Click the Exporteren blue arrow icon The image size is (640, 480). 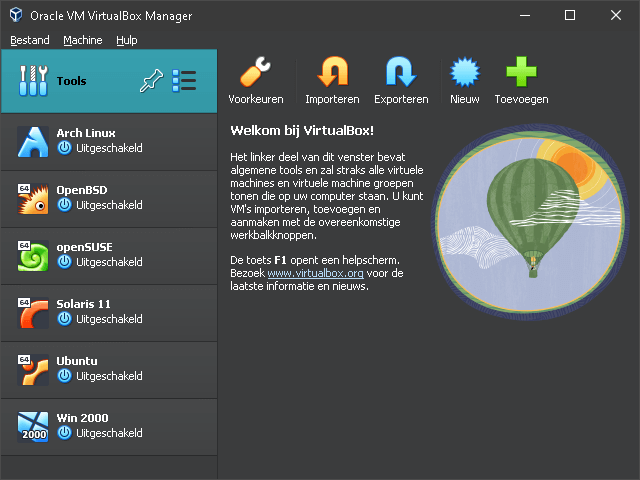(401, 72)
